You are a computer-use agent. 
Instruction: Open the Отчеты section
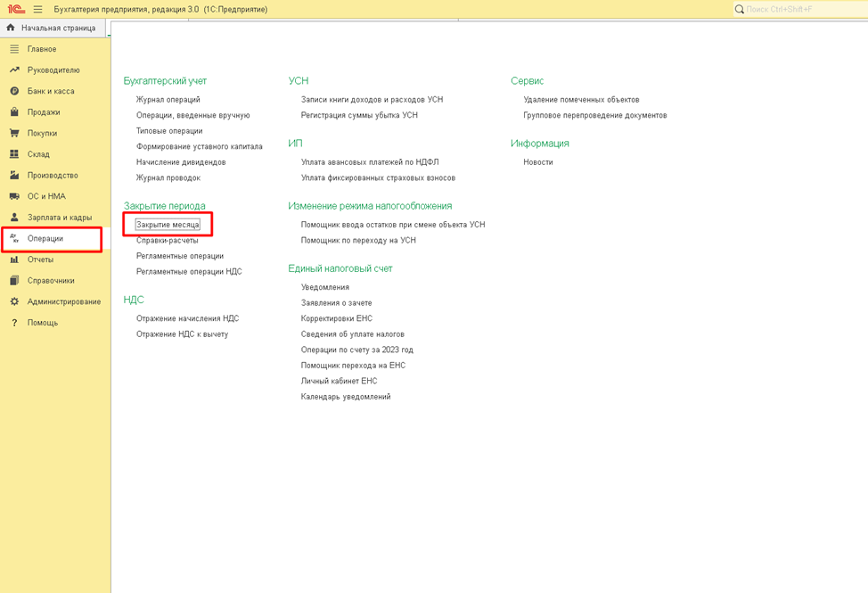click(x=40, y=259)
